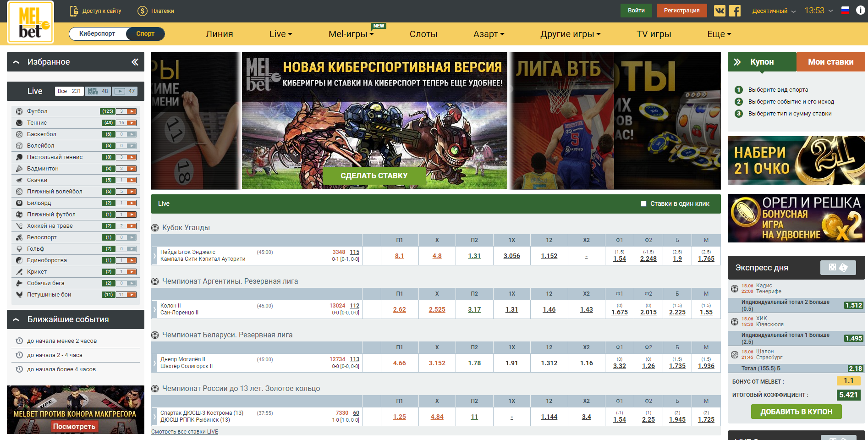Click the Кадис team link
Viewport: 868px width, 440px height.
click(x=764, y=286)
